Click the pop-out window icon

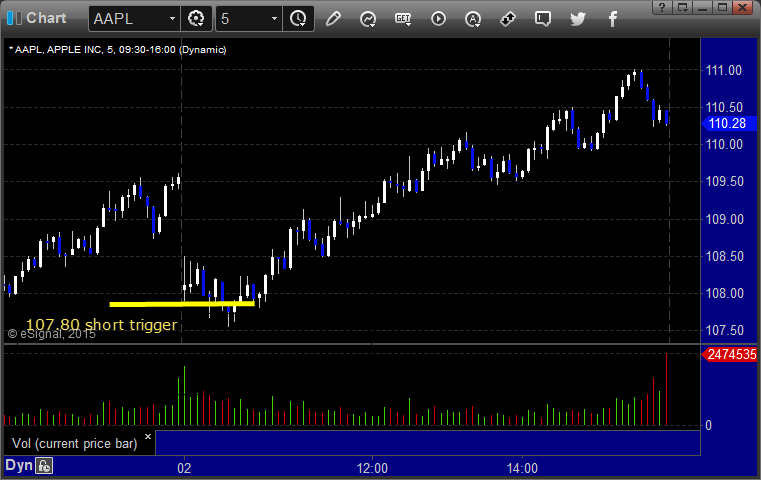click(682, 7)
